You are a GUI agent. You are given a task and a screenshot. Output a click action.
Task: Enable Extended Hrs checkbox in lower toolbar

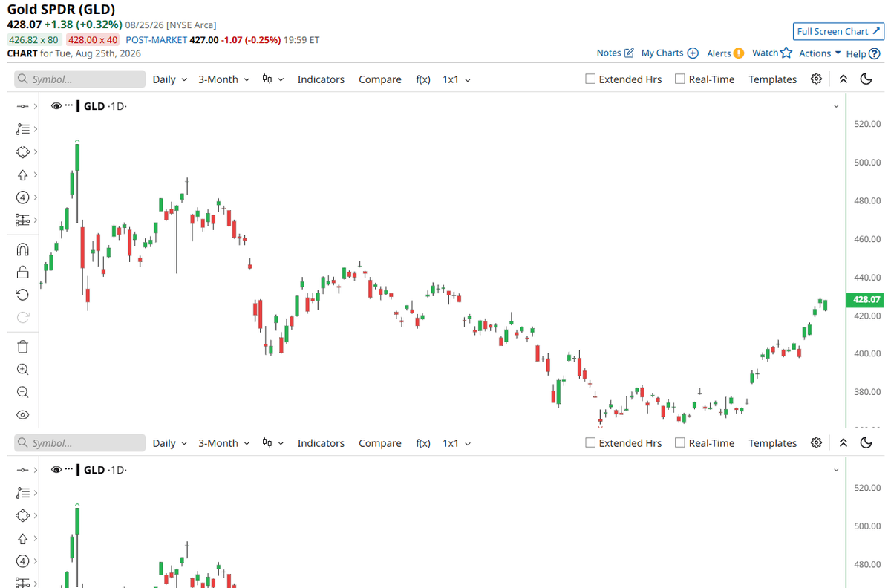[590, 443]
